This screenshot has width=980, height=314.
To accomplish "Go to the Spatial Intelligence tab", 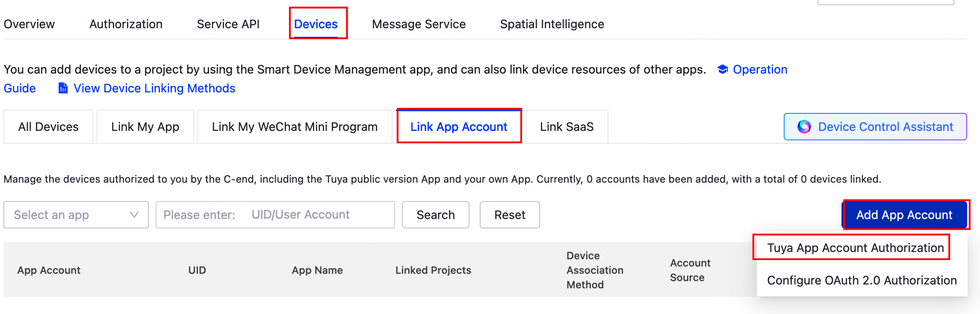I will 552,24.
